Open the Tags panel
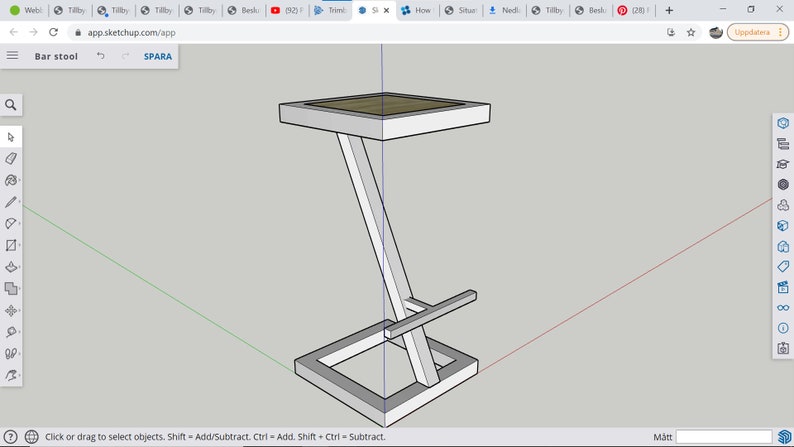The image size is (794, 447). [783, 267]
